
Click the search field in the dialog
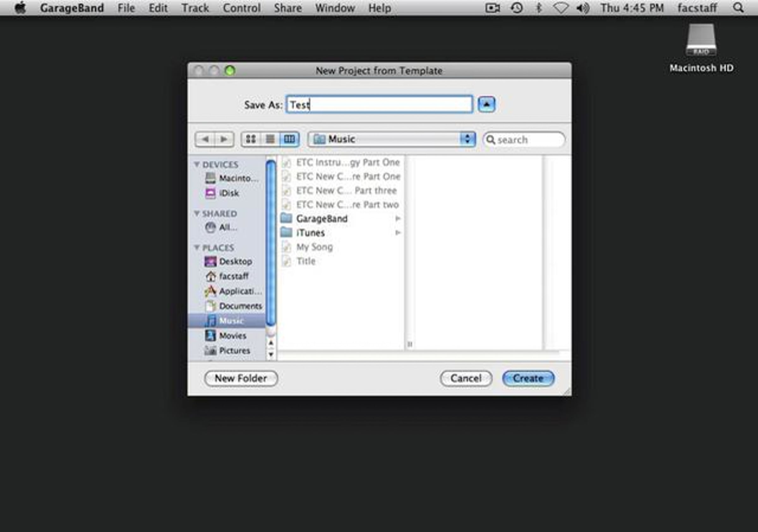524,140
